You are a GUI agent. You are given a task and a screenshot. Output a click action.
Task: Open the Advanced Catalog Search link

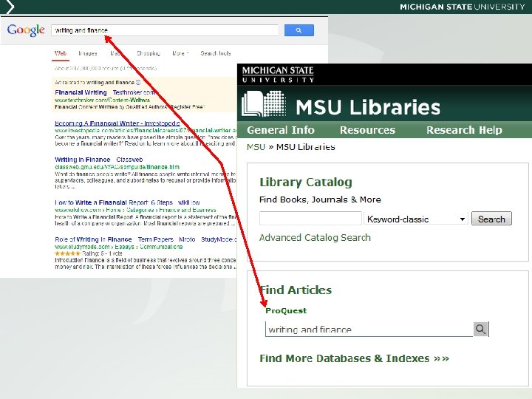pyautogui.click(x=315, y=237)
